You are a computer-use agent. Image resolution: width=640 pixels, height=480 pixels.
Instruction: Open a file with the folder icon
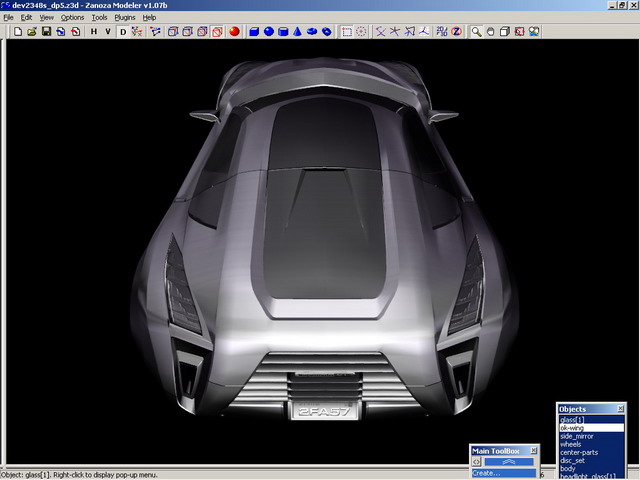pos(32,31)
